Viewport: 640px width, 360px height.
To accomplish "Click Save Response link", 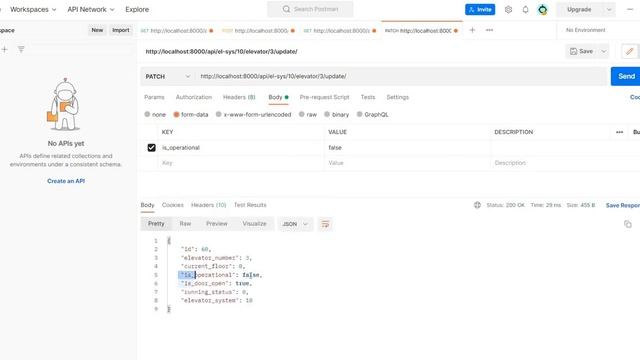I will click(622, 205).
